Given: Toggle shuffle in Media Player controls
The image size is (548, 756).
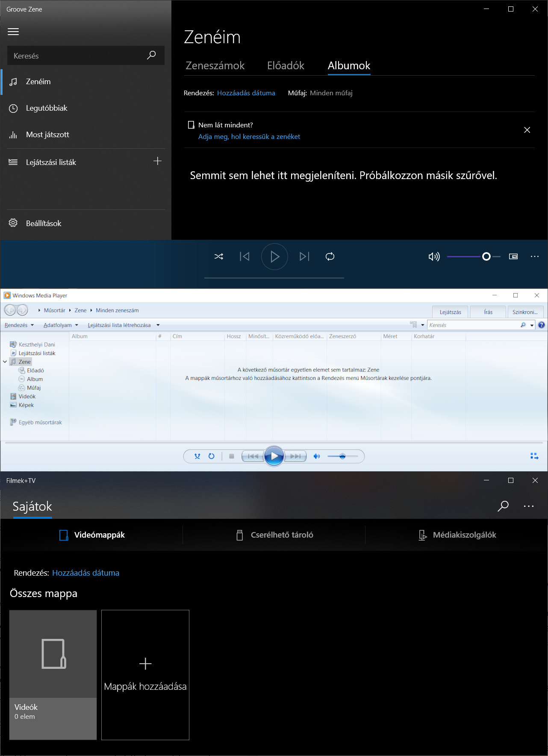Looking at the screenshot, I should pyautogui.click(x=197, y=456).
